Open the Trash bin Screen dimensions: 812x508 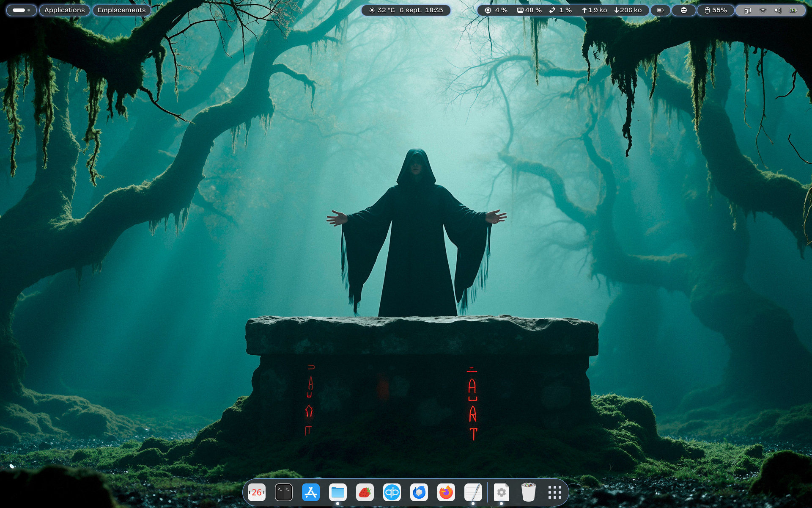[529, 492]
